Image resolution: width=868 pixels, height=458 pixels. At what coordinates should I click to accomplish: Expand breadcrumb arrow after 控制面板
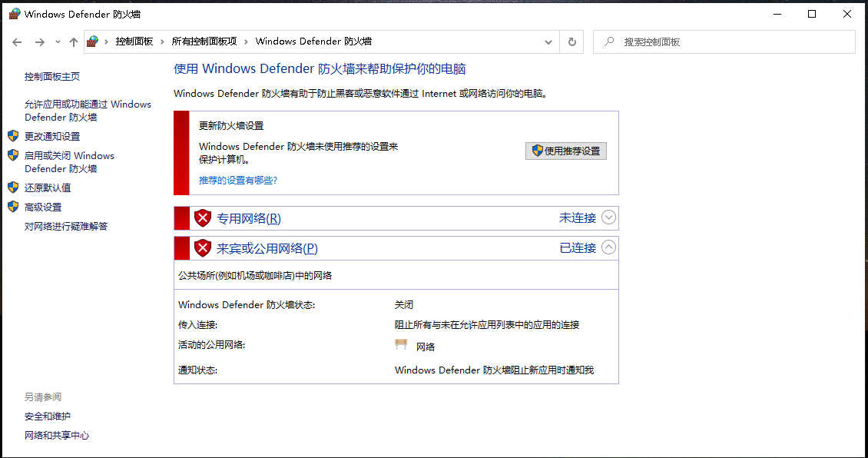162,41
